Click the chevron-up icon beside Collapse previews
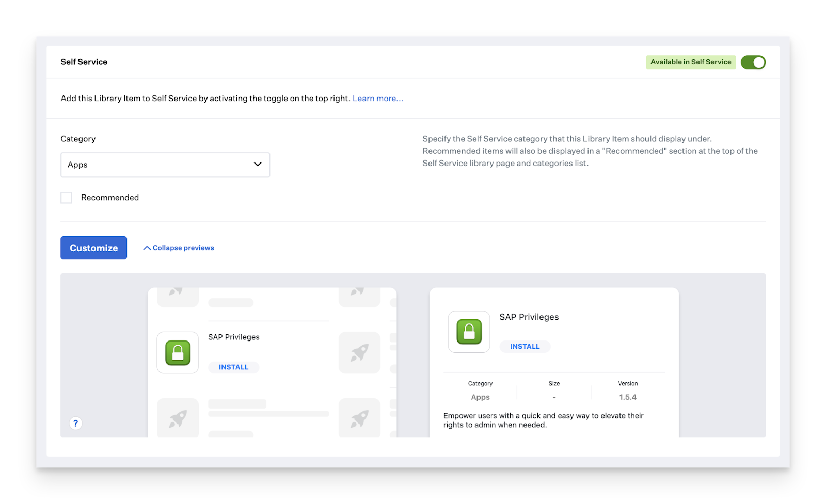The image size is (826, 504). pyautogui.click(x=147, y=248)
